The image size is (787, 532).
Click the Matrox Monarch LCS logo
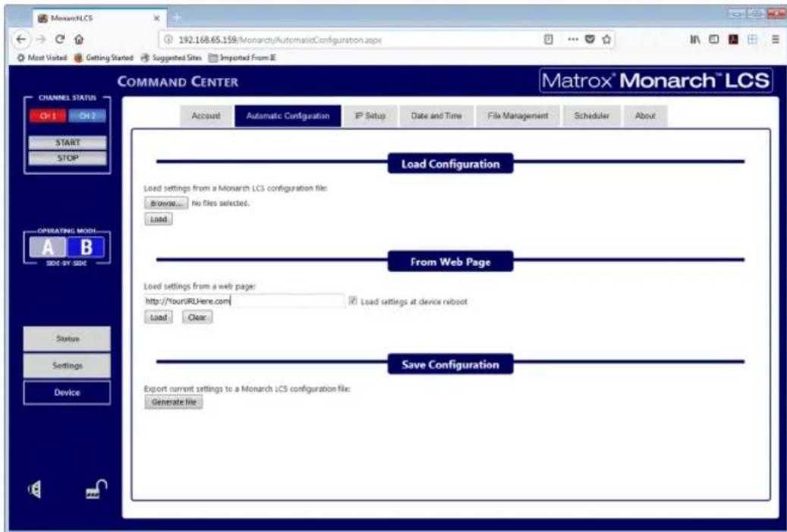(x=656, y=80)
